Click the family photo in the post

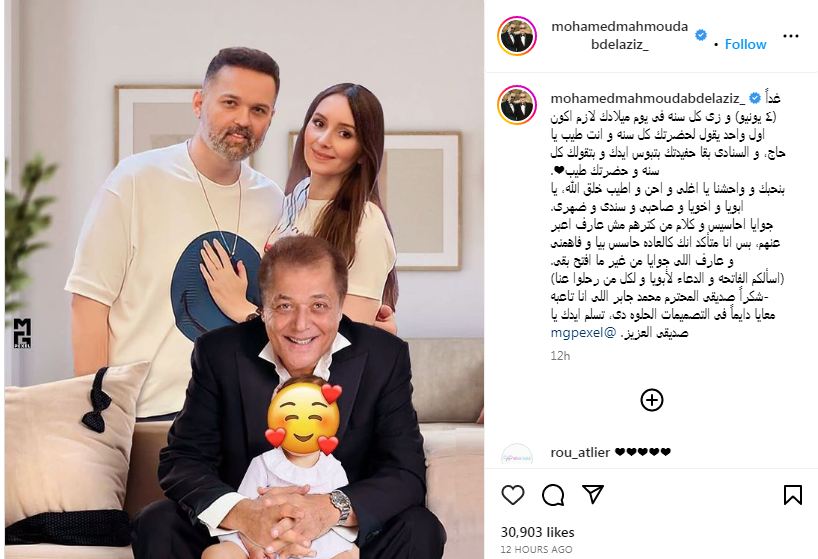pyautogui.click(x=244, y=280)
